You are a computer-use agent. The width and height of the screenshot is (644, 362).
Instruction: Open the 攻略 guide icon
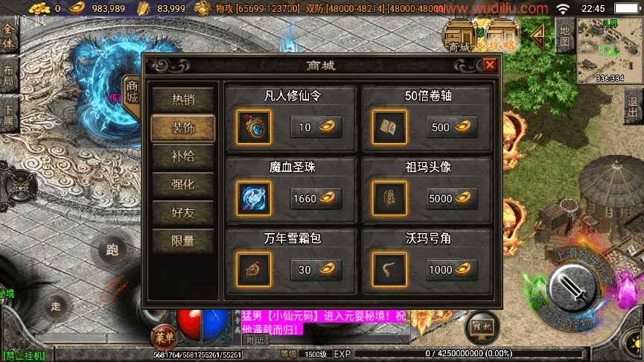click(x=502, y=35)
